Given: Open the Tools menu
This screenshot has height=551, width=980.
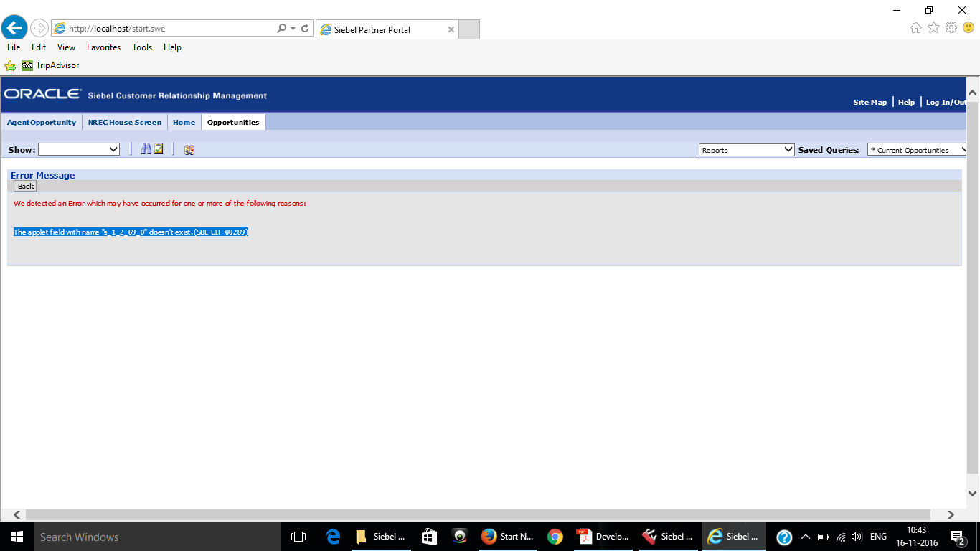Looking at the screenshot, I should [141, 47].
